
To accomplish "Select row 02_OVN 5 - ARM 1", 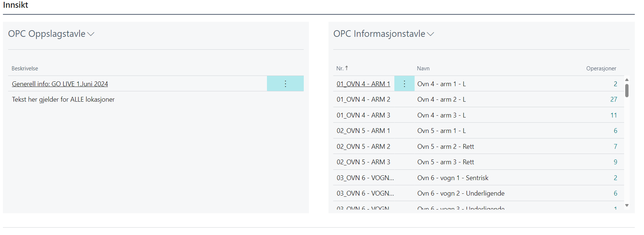I will point(363,131).
